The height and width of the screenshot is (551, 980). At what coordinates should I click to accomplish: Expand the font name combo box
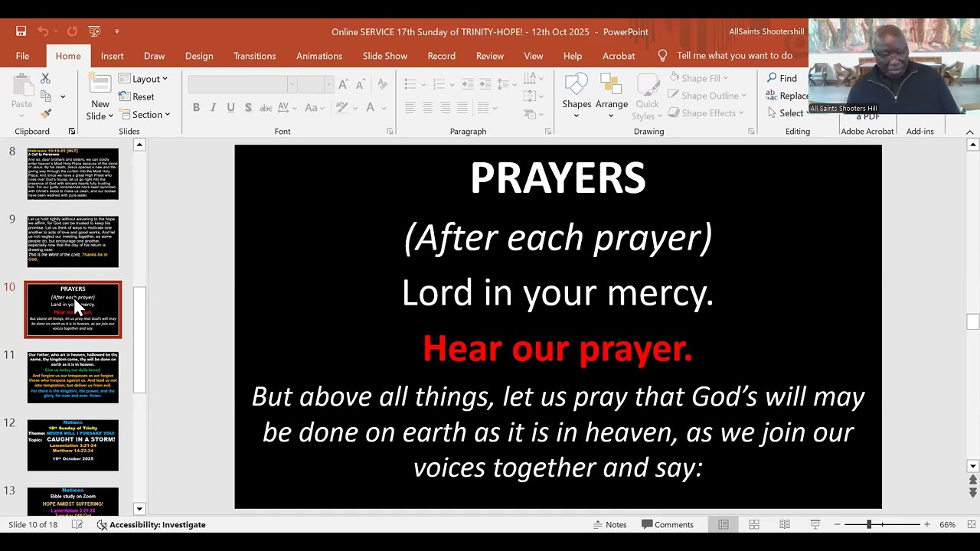point(292,84)
